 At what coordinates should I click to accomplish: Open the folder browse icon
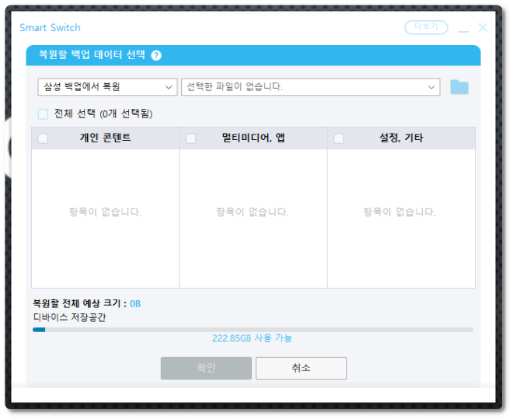(459, 87)
